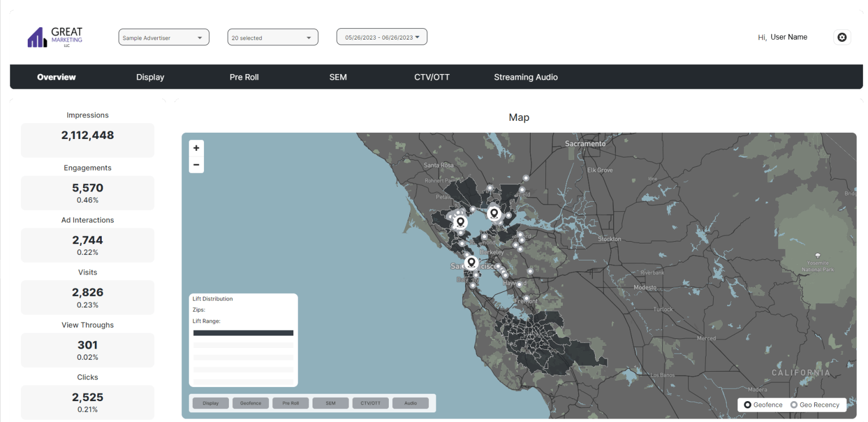The image size is (868, 422).
Task: Click the Impressions 2,112,448 metric card
Action: 88,140
